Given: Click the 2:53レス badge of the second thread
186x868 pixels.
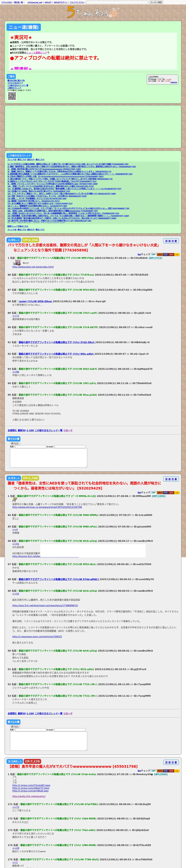Looking at the screenshot, I should [14, 478].
